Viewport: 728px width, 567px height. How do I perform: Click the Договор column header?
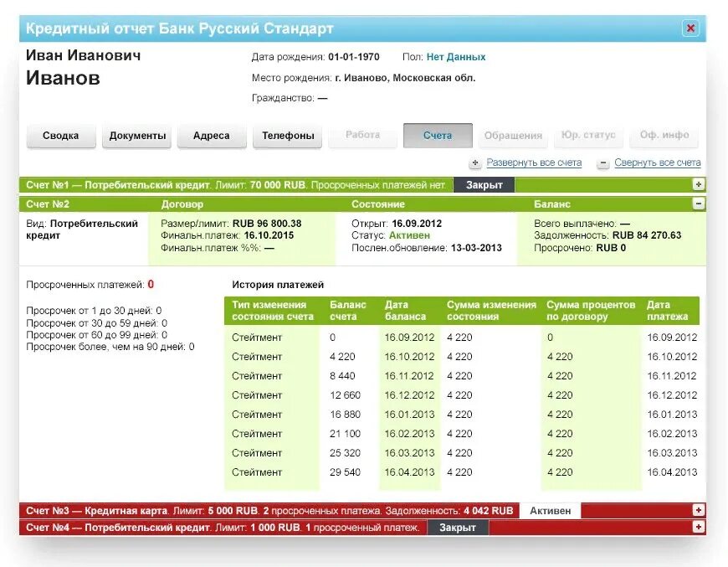point(182,204)
